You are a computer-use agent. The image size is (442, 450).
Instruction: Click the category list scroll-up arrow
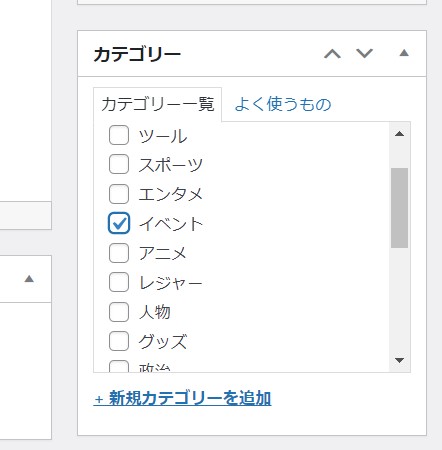click(399, 134)
